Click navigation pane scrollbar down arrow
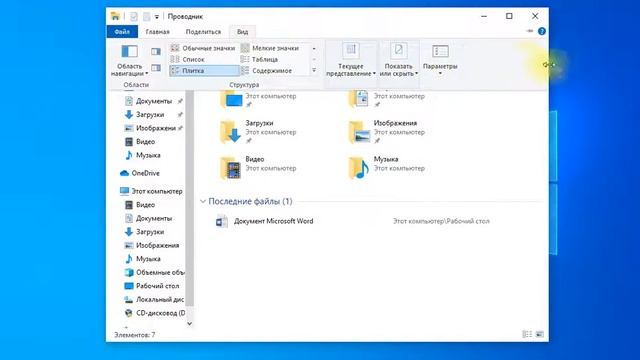 [189, 324]
